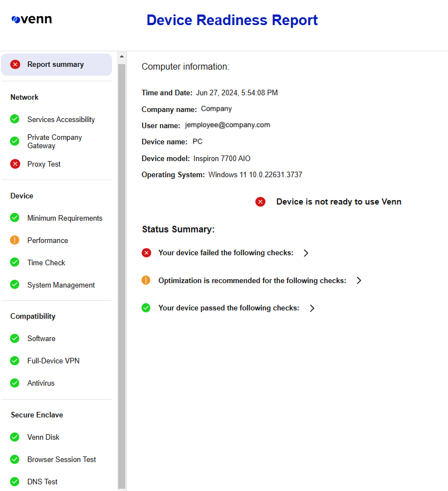Viewport: 448px width, 491px height.
Task: Click red icon beside Device is not ready
Action: pos(260,202)
